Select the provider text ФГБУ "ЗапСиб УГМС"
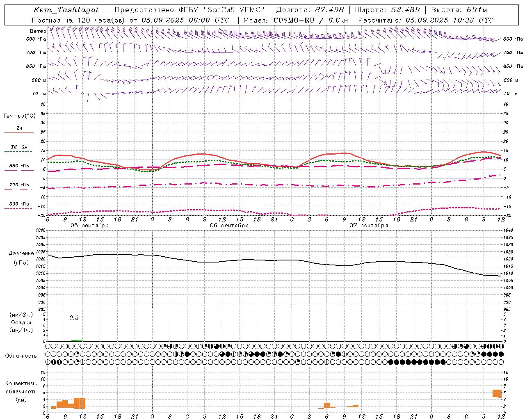Viewport: 525px width, 420px height. pos(222,10)
